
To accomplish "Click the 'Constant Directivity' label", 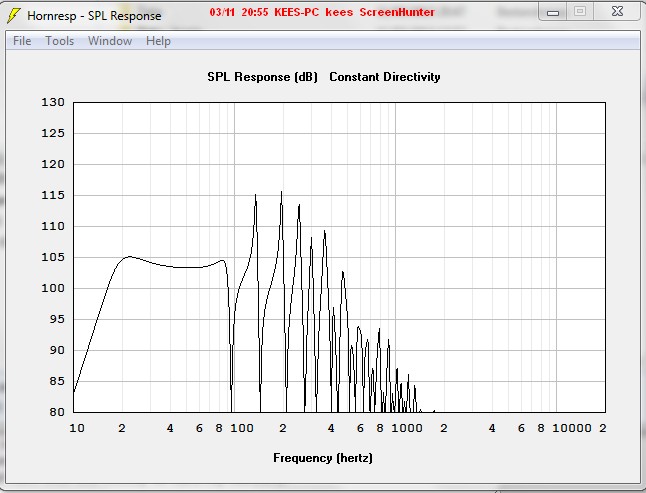I will pos(385,77).
